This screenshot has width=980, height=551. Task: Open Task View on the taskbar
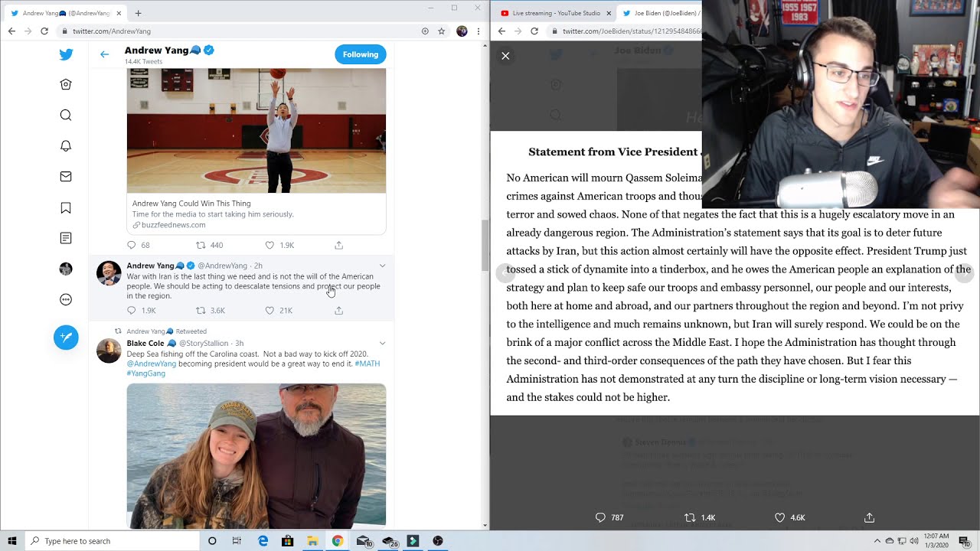point(237,541)
